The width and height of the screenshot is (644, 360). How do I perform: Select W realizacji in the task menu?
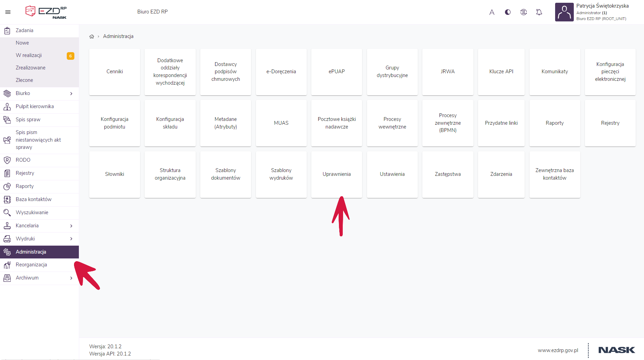tap(29, 55)
